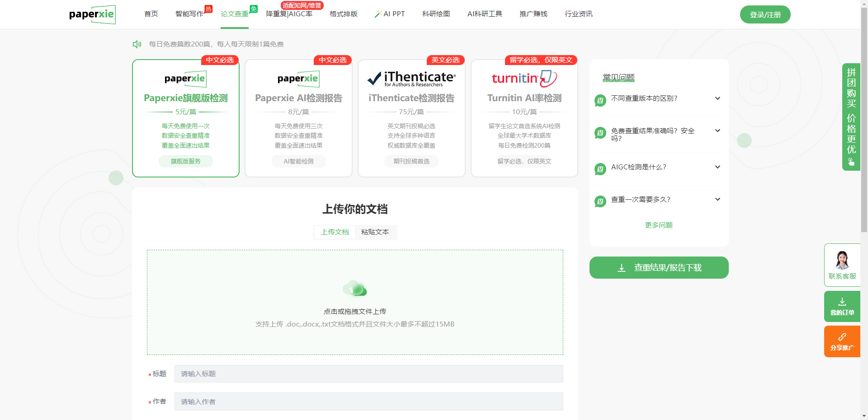Select Paperxie AI detection report card

click(x=298, y=118)
